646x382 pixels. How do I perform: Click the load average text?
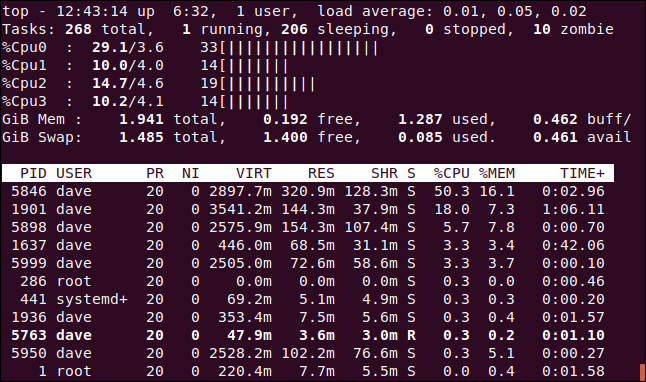coord(452,12)
